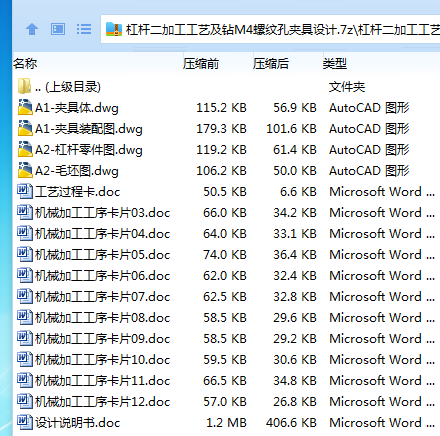Image resolution: width=440 pixels, height=436 pixels.
Task: Select the file name 机械加工工序卡片09.doc
Action: click(103, 339)
